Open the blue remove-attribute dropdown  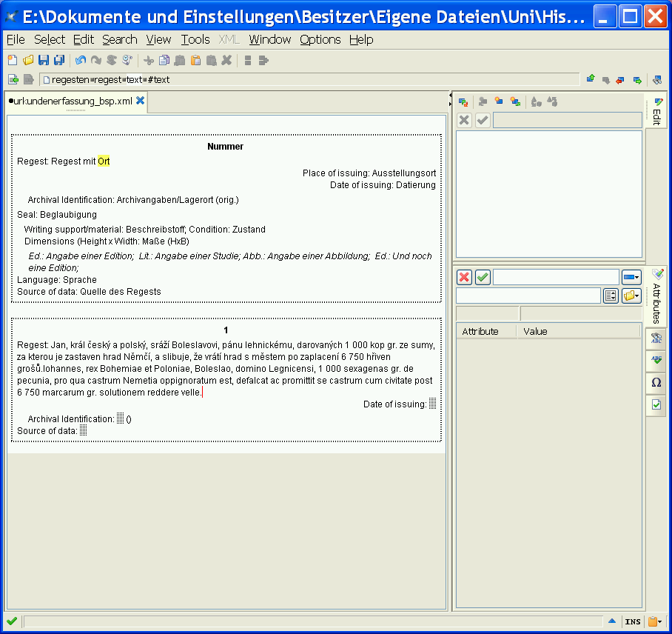pyautogui.click(x=631, y=277)
